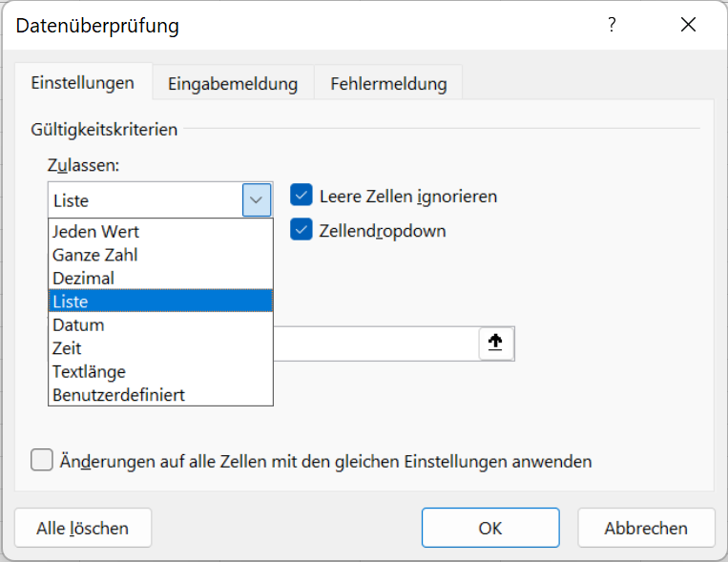Switch to the Eingabemeldung tab
This screenshot has height=562, width=728.
233,84
